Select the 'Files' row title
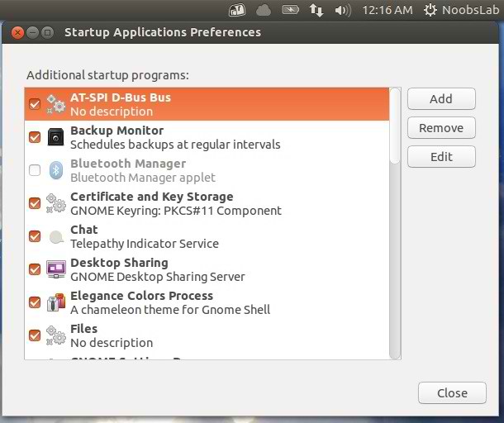Screen dimensions: 504x423 [84, 329]
